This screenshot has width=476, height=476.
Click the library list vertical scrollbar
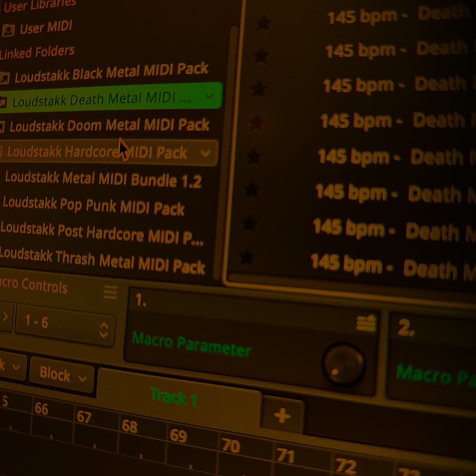point(233,143)
